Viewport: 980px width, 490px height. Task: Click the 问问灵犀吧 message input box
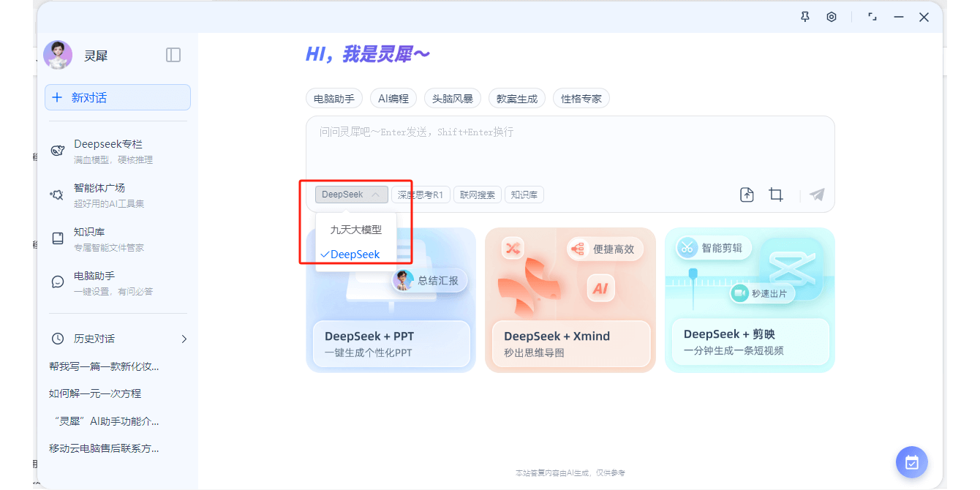point(569,150)
